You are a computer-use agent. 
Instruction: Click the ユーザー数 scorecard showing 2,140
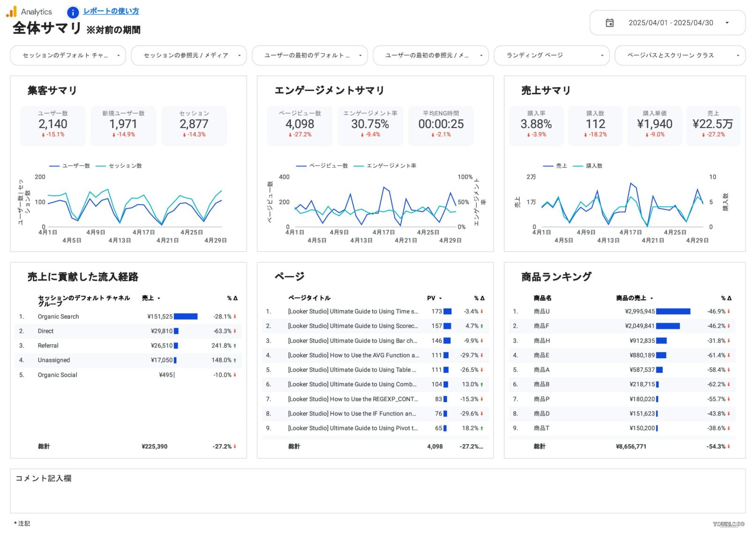tap(53, 125)
